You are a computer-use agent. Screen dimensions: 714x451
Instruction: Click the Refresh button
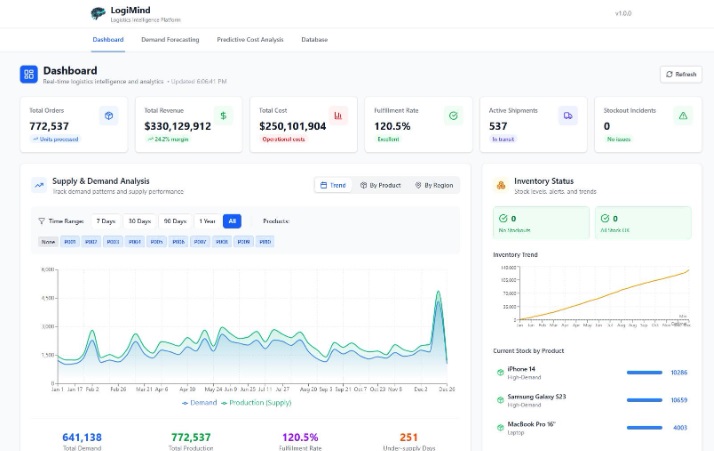681,74
